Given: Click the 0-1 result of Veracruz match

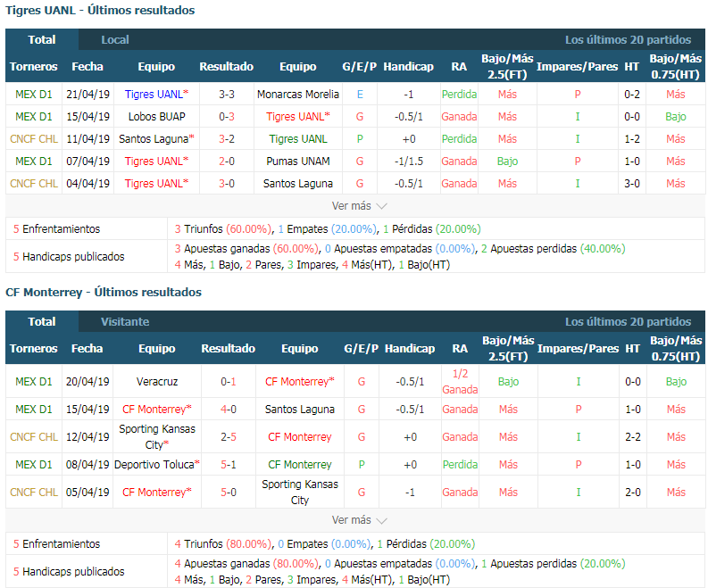Looking at the screenshot, I should point(229,382).
